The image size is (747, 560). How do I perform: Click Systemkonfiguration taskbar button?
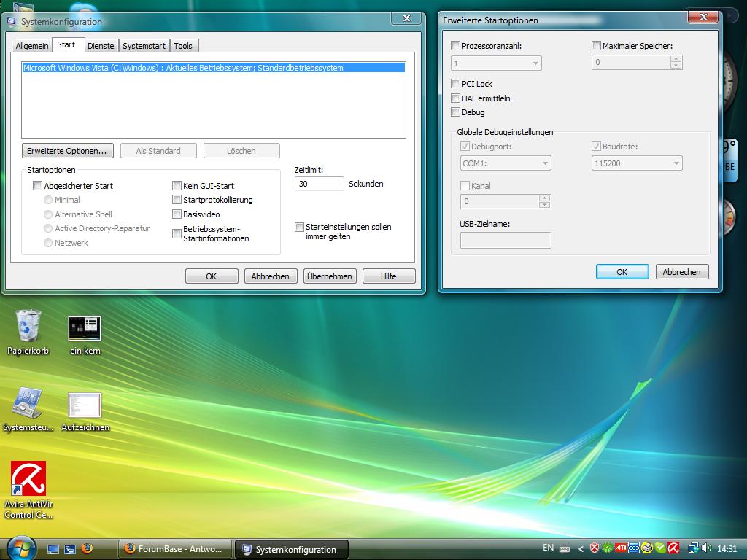[292, 549]
